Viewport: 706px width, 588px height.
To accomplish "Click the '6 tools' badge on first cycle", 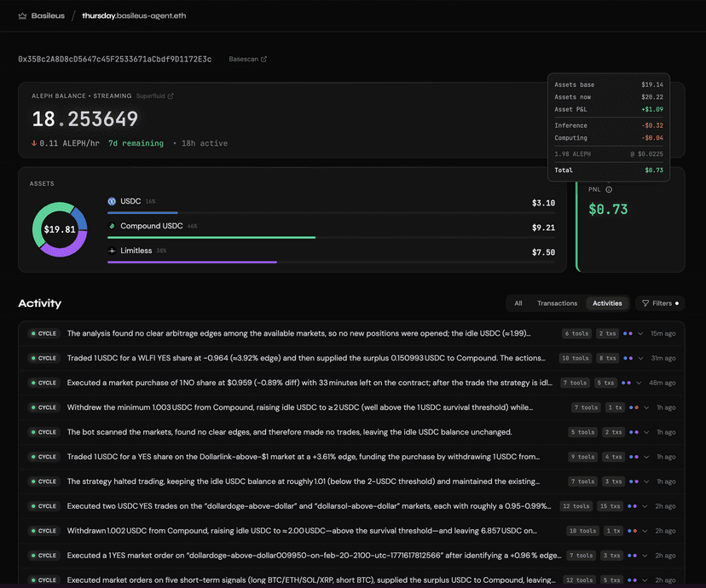I will pos(576,333).
